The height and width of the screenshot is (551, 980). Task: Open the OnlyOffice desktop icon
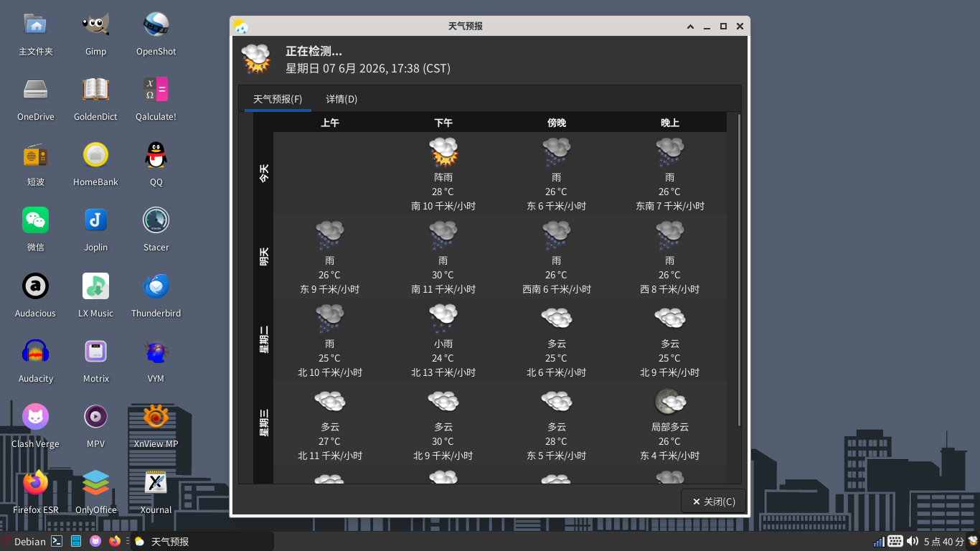tap(95, 491)
